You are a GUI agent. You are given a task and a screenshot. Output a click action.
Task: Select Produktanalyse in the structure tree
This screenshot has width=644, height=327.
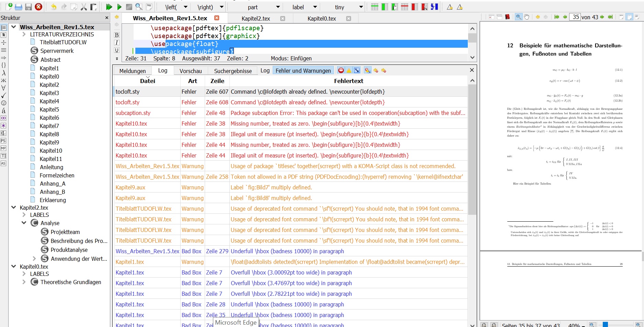(69, 250)
